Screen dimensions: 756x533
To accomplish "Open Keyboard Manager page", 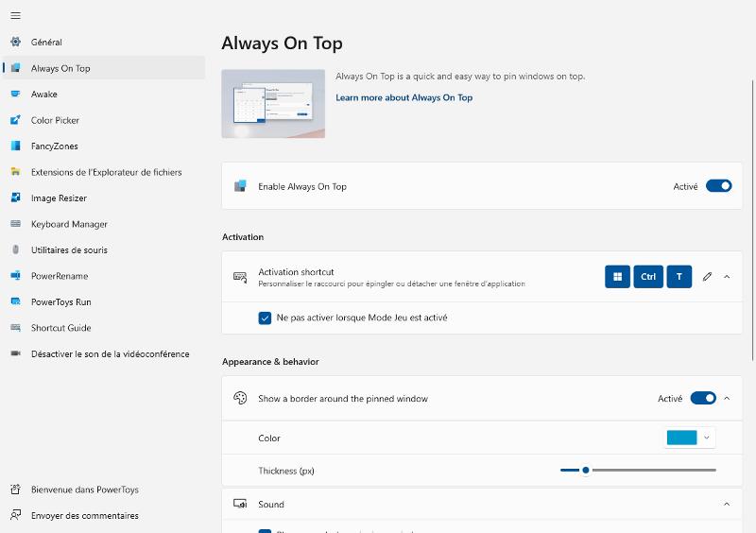I will click(x=104, y=224).
